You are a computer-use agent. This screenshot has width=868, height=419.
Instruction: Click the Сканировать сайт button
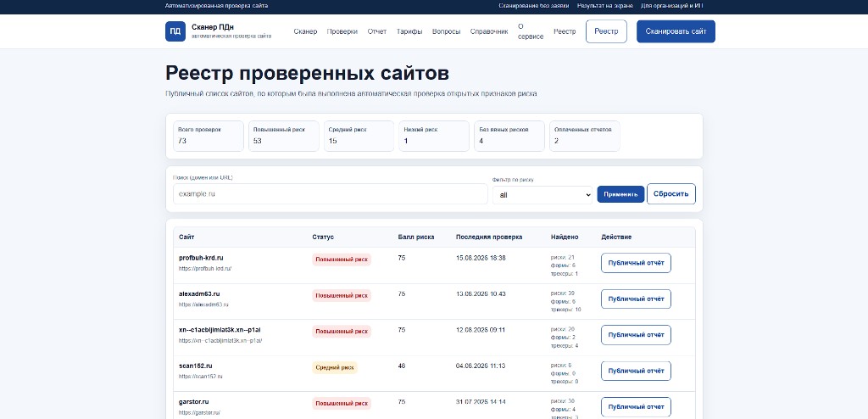[676, 31]
